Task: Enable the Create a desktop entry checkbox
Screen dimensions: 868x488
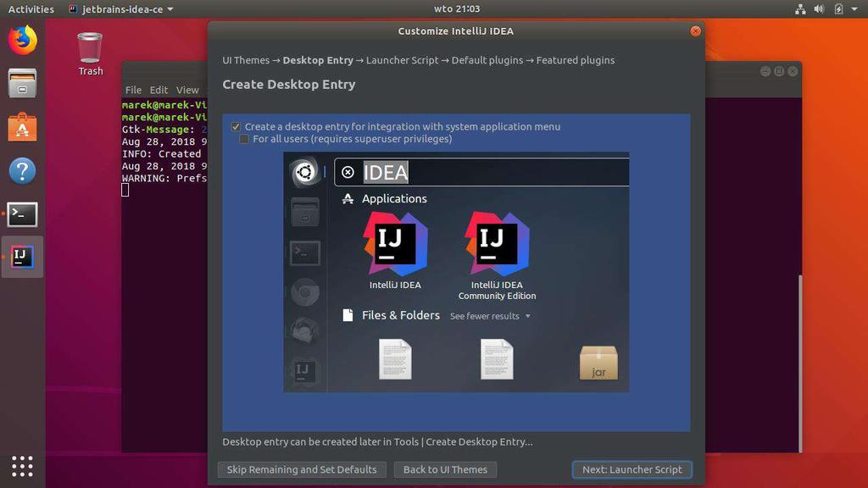Action: [236, 127]
